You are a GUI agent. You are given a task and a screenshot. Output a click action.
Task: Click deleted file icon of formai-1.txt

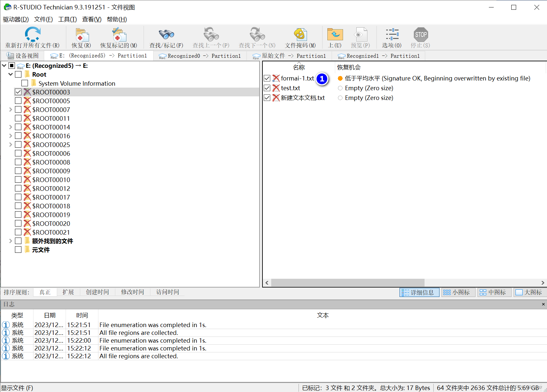tap(276, 78)
